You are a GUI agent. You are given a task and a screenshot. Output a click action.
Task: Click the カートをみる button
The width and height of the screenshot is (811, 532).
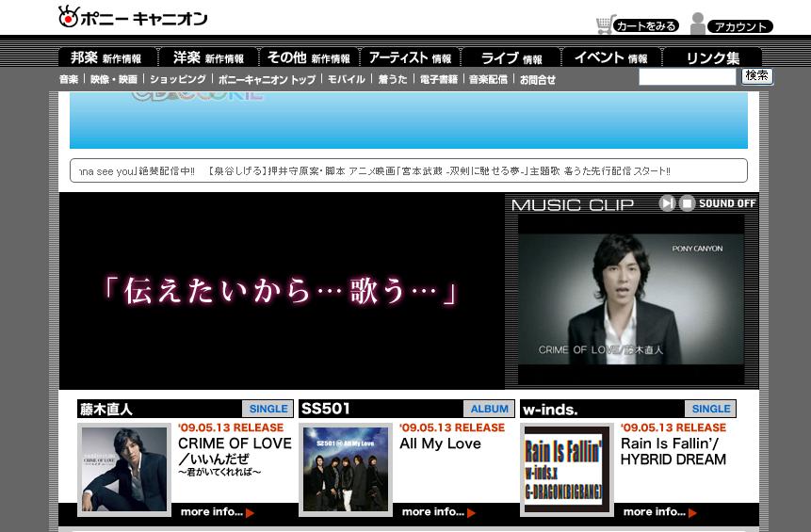pos(646,25)
